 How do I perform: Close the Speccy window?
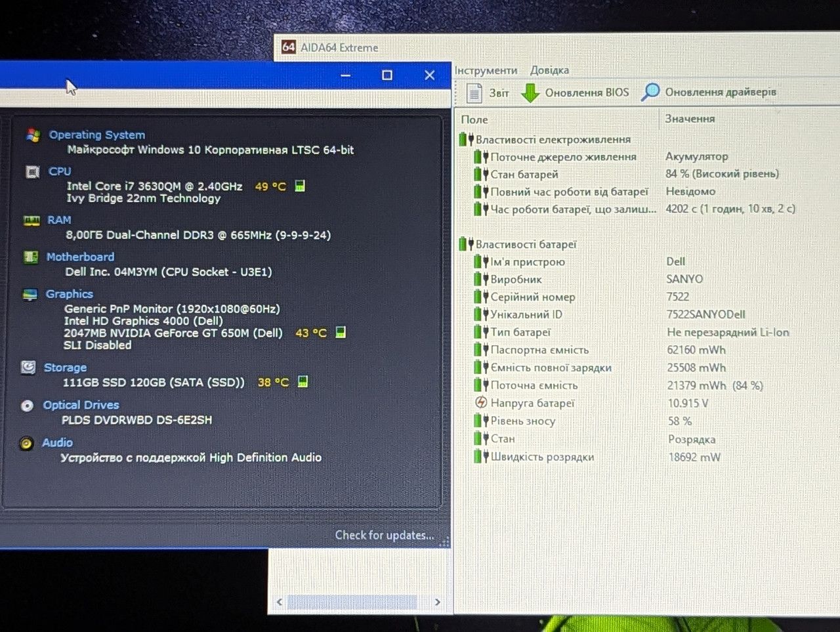click(x=430, y=75)
